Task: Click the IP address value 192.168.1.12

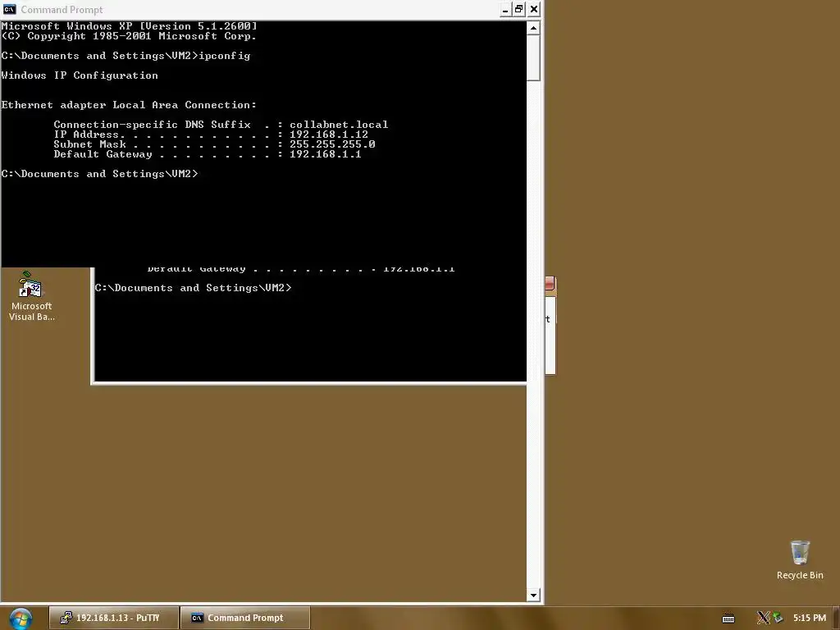Action: click(329, 135)
